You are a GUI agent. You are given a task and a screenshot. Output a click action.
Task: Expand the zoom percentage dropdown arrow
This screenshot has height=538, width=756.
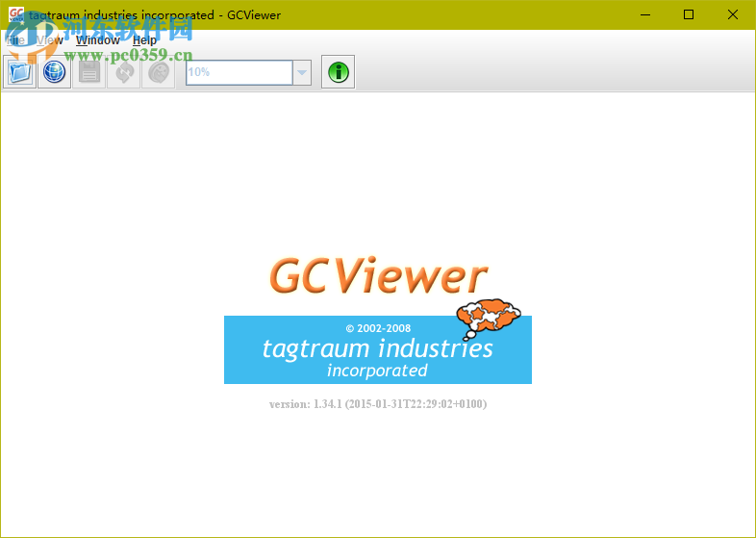pyautogui.click(x=302, y=73)
